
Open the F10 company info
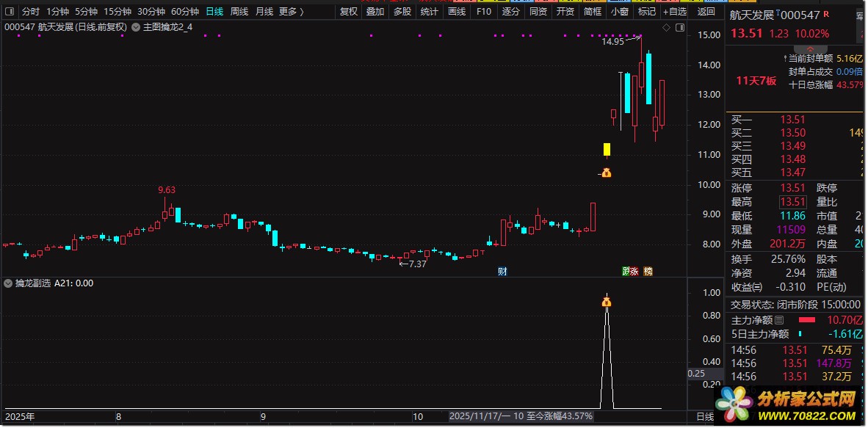(x=484, y=11)
